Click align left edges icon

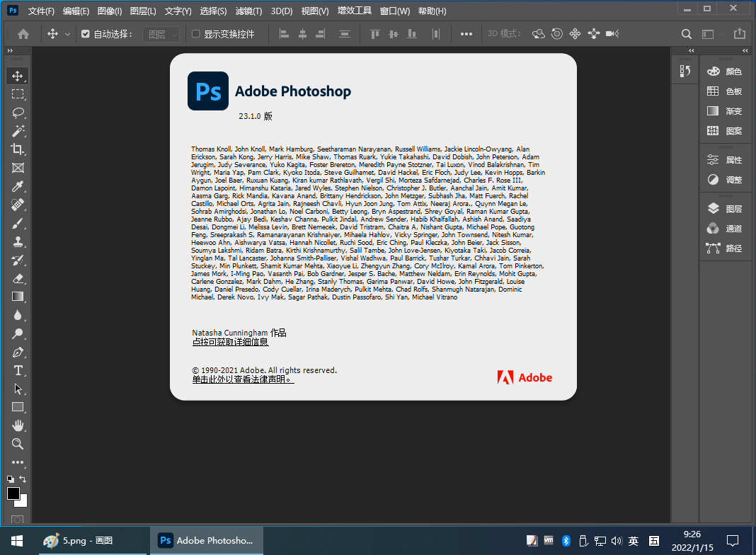point(284,34)
